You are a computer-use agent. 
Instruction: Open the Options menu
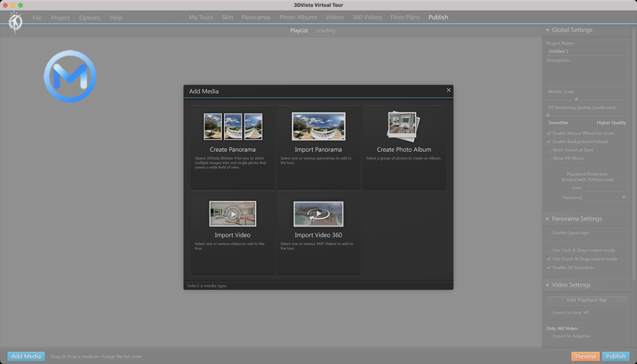[x=90, y=17]
